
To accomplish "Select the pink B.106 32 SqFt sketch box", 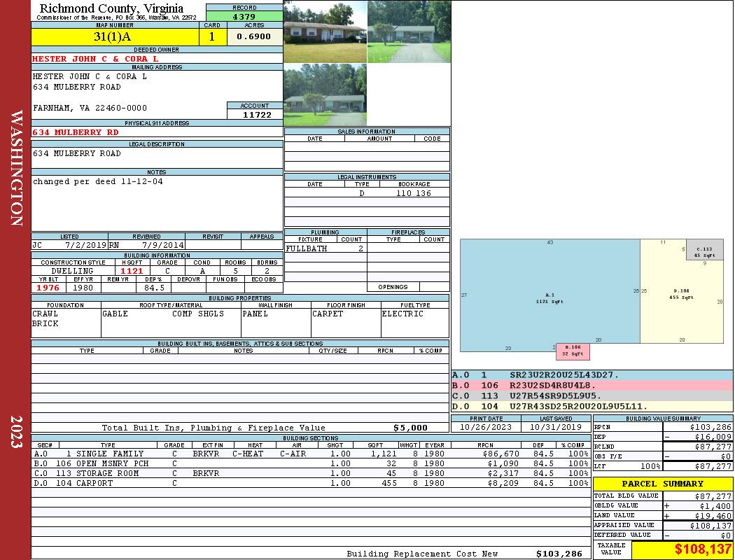I will coord(572,351).
